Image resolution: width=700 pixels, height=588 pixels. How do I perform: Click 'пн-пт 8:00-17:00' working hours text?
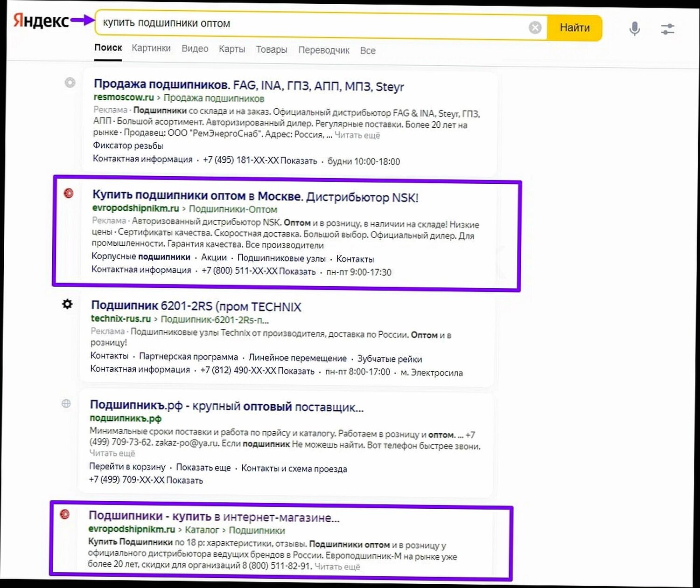point(357,372)
